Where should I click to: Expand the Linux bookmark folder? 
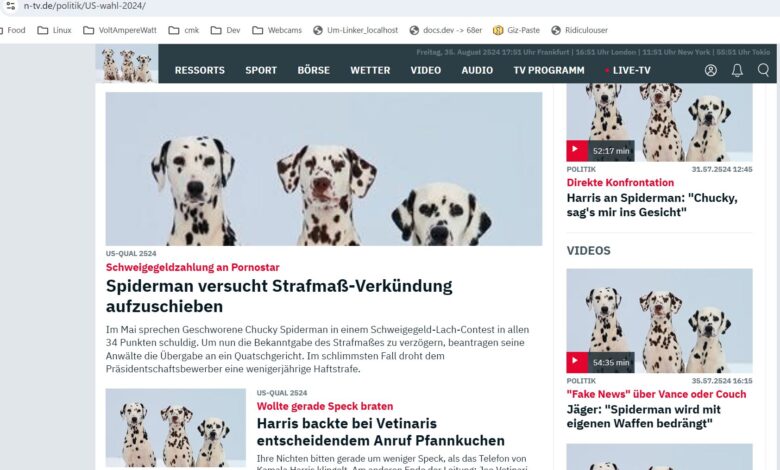coord(55,30)
